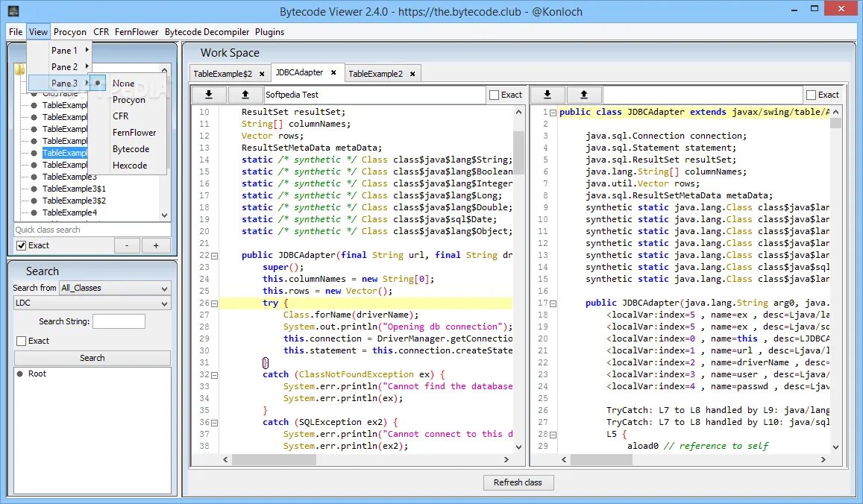This screenshot has height=504, width=863.
Task: Click the minus collapse tree button
Action: 127,245
